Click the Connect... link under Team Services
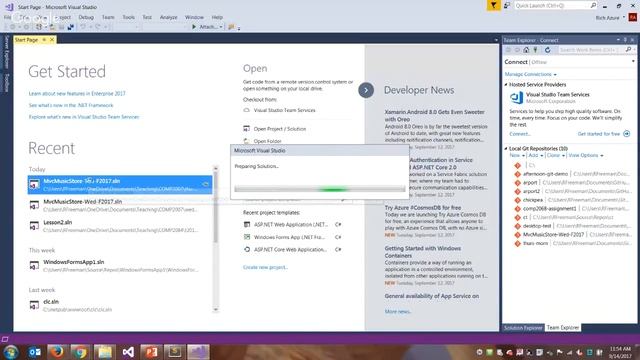 click(x=520, y=134)
